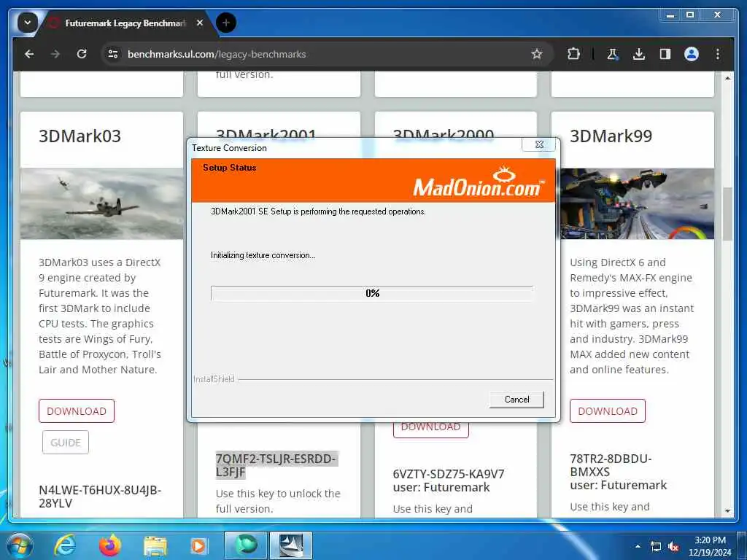Click the forward navigation arrow
Image resolution: width=747 pixels, height=560 pixels.
tap(55, 54)
